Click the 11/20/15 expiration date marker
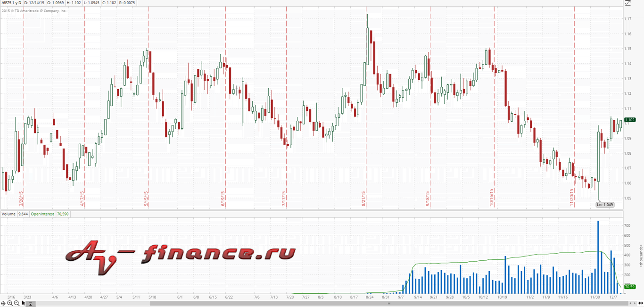This screenshot has height=307, width=644. tap(572, 198)
